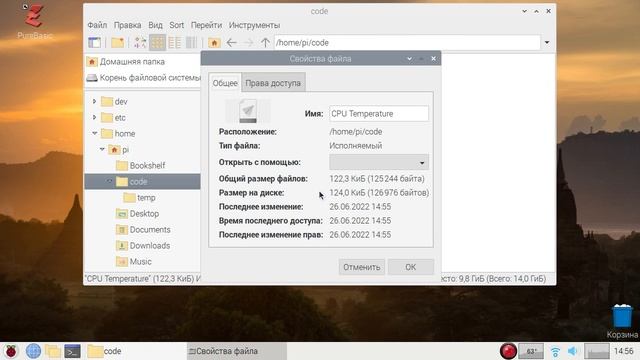
Task: Open the Raspberry Pi start menu
Action: pyautogui.click(x=11, y=351)
